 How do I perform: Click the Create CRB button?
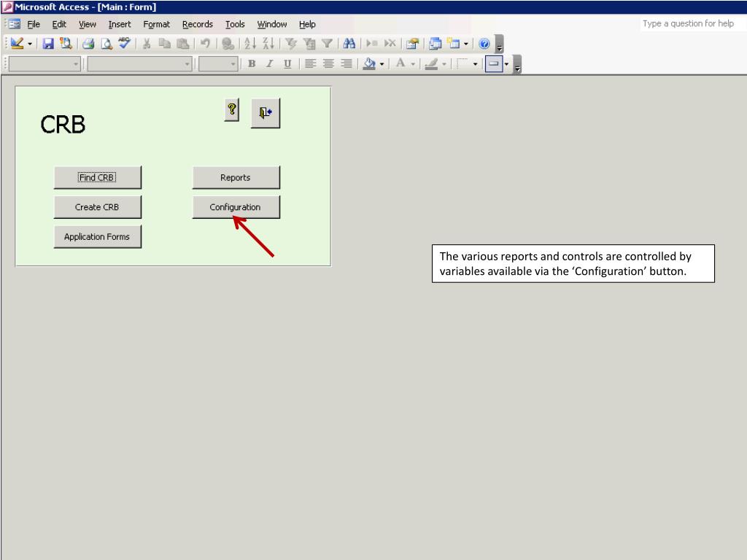coord(97,207)
